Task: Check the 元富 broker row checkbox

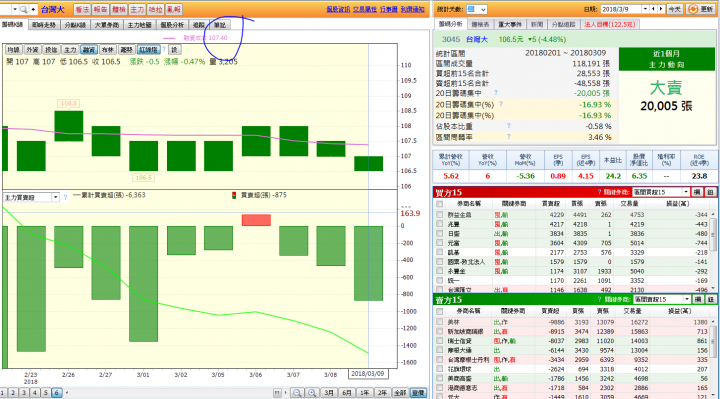Action: [x=439, y=243]
